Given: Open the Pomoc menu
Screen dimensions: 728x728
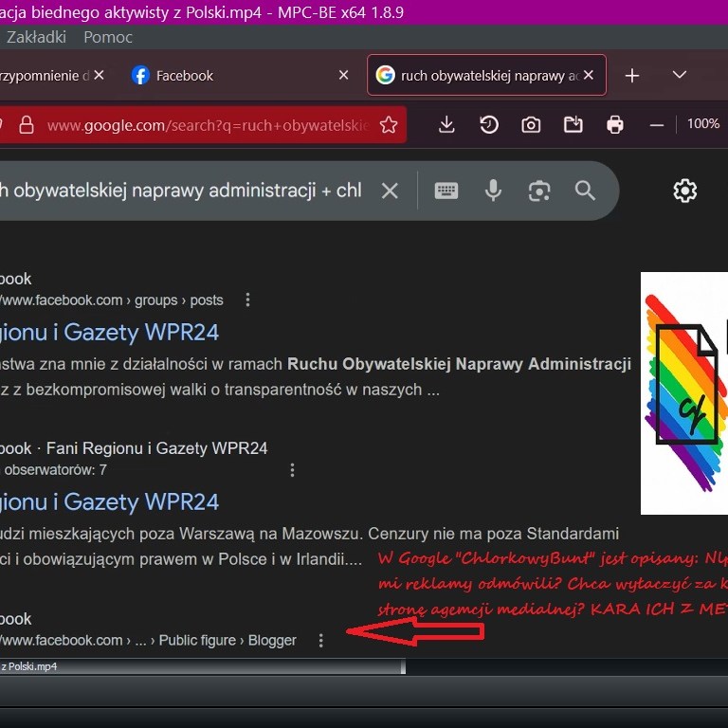Looking at the screenshot, I should [x=108, y=37].
